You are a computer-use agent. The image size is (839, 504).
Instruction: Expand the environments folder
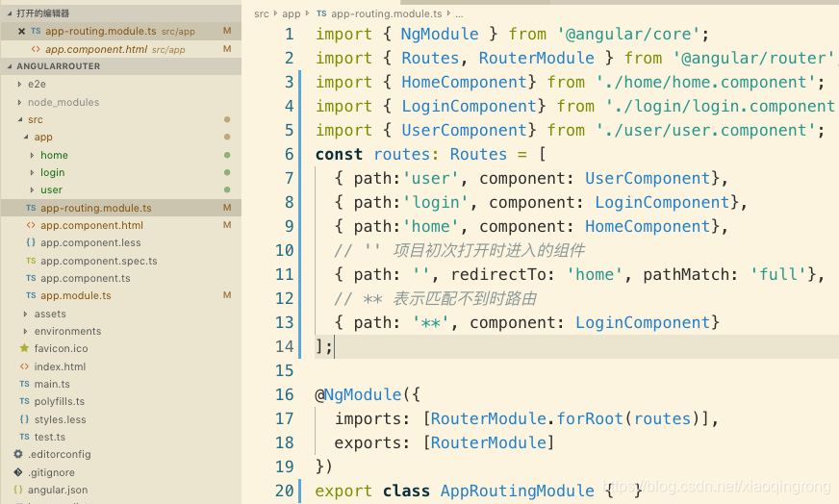[26, 331]
